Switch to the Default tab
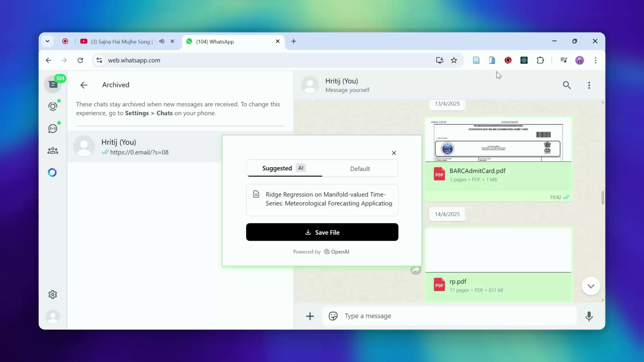Image resolution: width=644 pixels, height=362 pixels. [x=360, y=169]
